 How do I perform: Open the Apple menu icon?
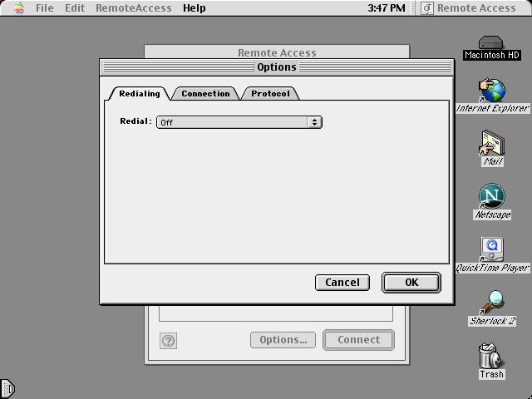[x=19, y=7]
